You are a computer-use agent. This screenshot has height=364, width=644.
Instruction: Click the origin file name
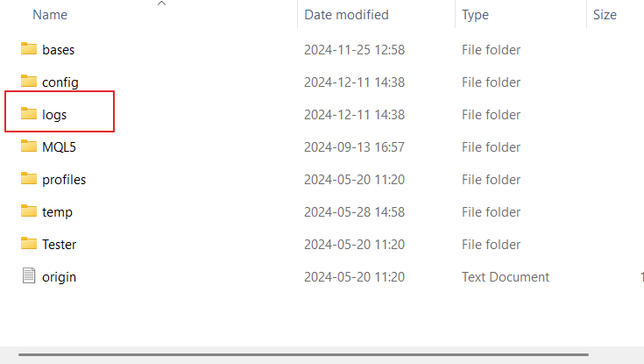(59, 277)
